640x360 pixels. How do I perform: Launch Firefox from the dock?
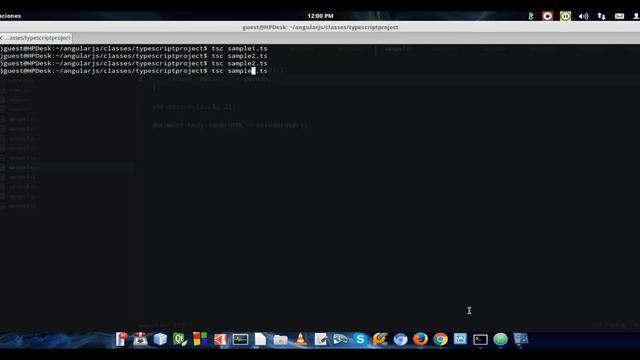[420, 339]
